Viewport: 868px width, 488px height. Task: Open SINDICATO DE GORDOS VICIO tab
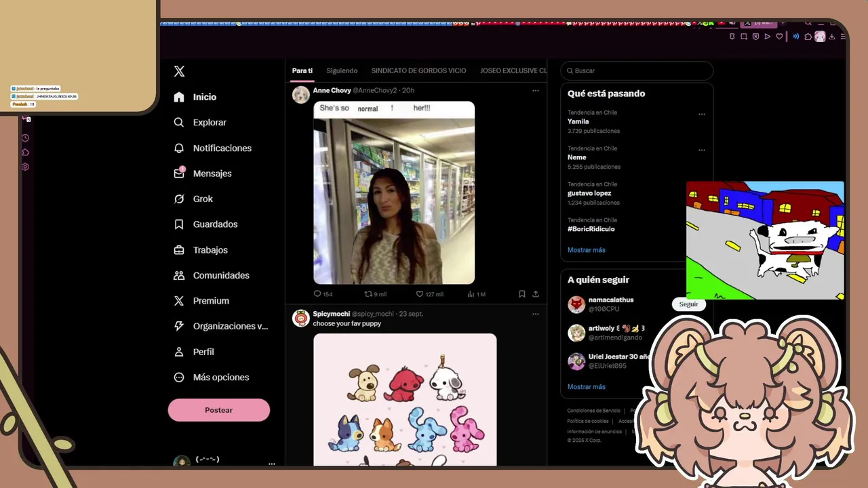tap(418, 70)
